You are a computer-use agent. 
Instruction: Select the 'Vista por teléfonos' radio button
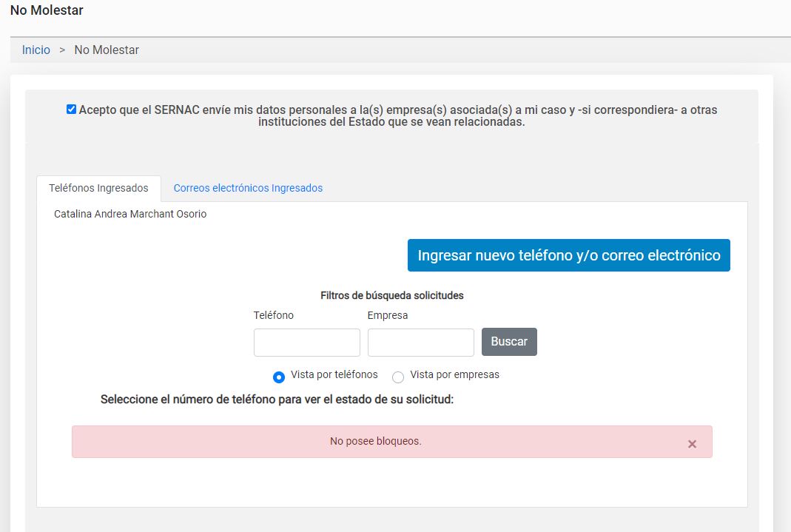tap(279, 377)
